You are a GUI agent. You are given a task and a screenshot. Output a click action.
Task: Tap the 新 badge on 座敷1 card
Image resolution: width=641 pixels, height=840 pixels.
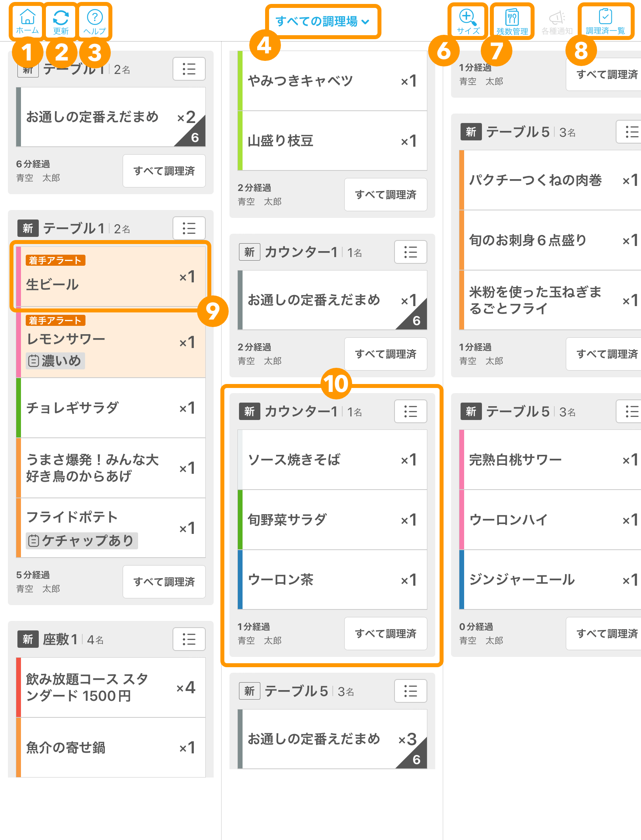pos(28,639)
